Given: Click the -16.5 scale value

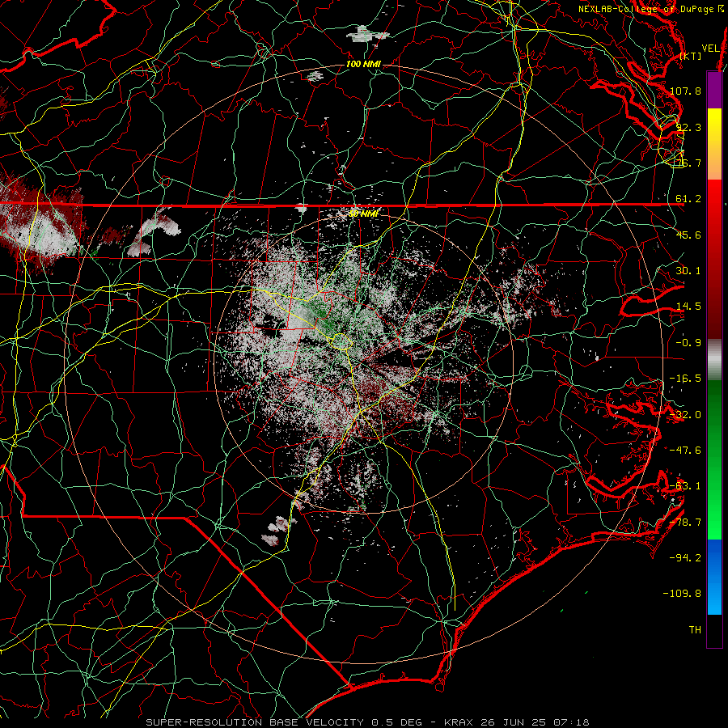Looking at the screenshot, I should (685, 379).
